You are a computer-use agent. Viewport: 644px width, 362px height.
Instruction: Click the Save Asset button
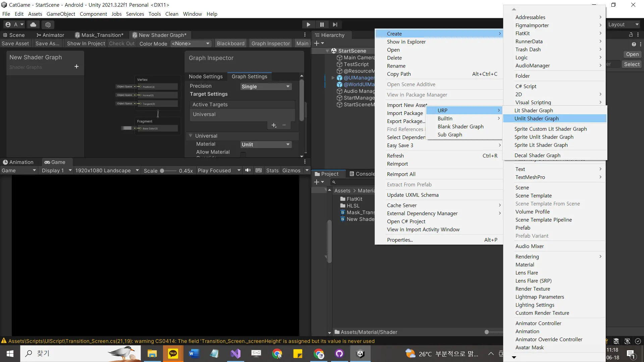(x=15, y=44)
